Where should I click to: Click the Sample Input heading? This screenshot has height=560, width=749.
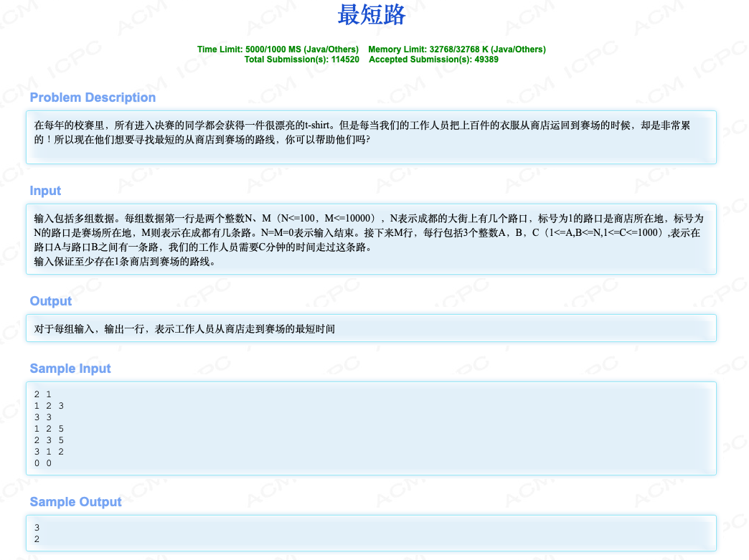(70, 368)
